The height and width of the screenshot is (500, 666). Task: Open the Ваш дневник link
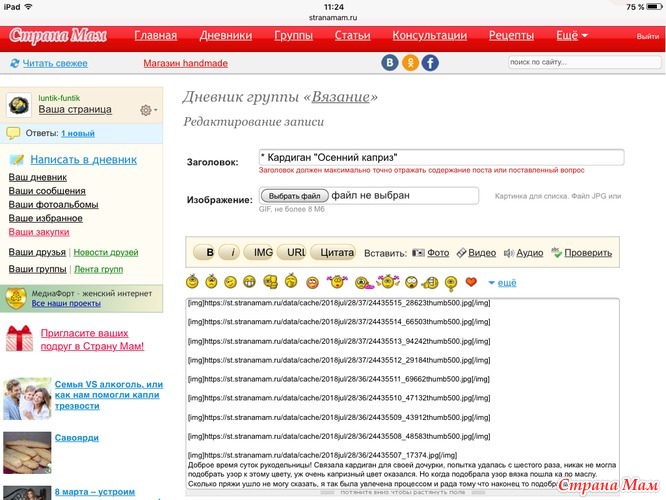click(x=38, y=177)
